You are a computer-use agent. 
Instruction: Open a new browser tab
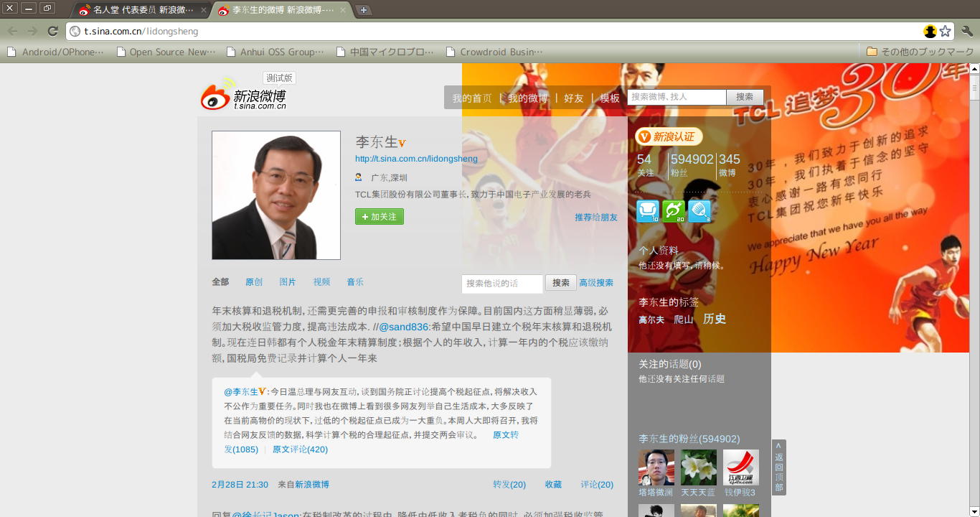click(x=364, y=10)
